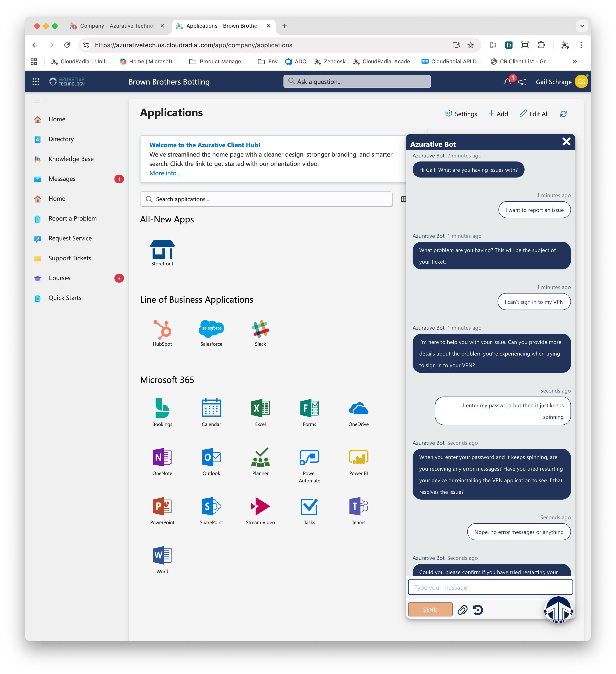Image resolution: width=616 pixels, height=674 pixels.
Task: Add a new application
Action: click(498, 114)
